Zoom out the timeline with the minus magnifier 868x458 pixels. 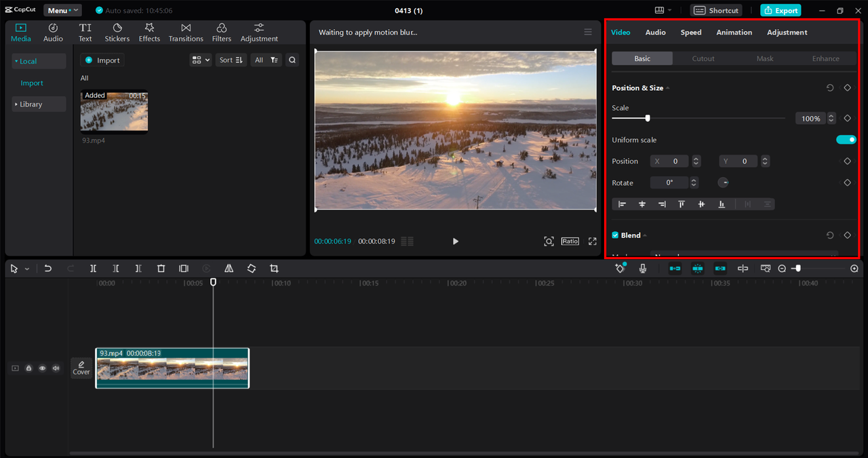(x=782, y=269)
